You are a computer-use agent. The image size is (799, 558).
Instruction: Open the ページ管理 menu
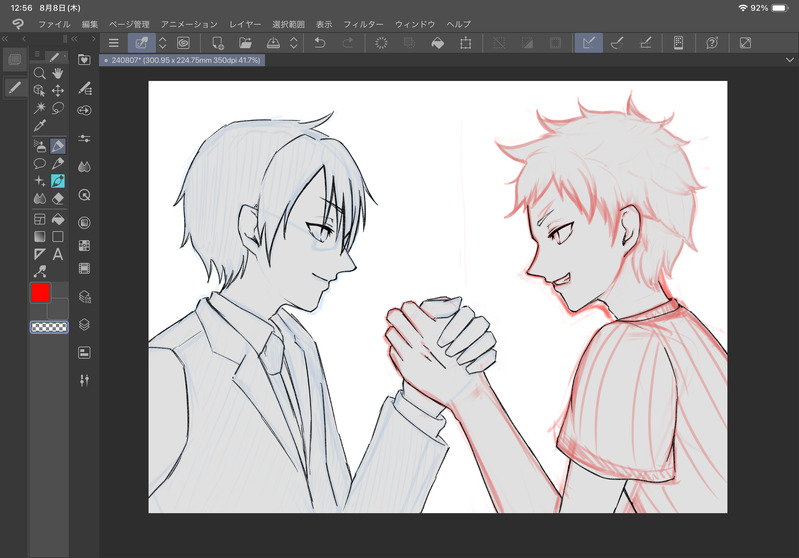129,24
